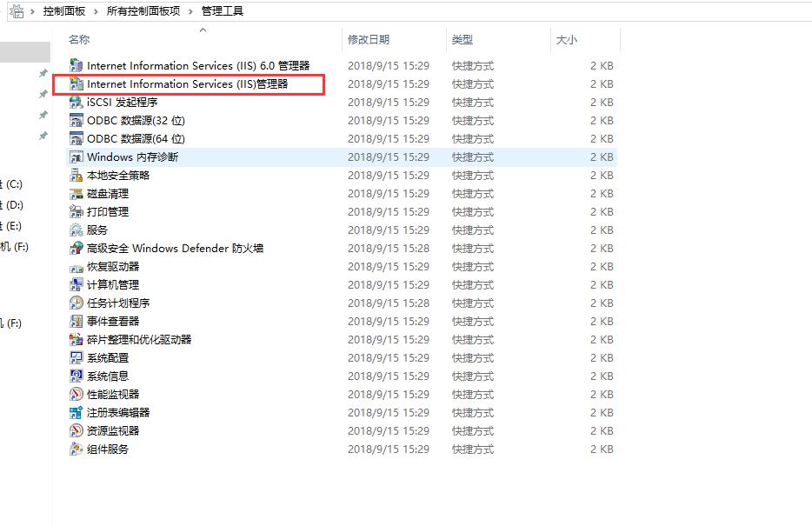812x526 pixels.
Task: Select the IIS 6.0 管理器 icon
Action: (77, 66)
